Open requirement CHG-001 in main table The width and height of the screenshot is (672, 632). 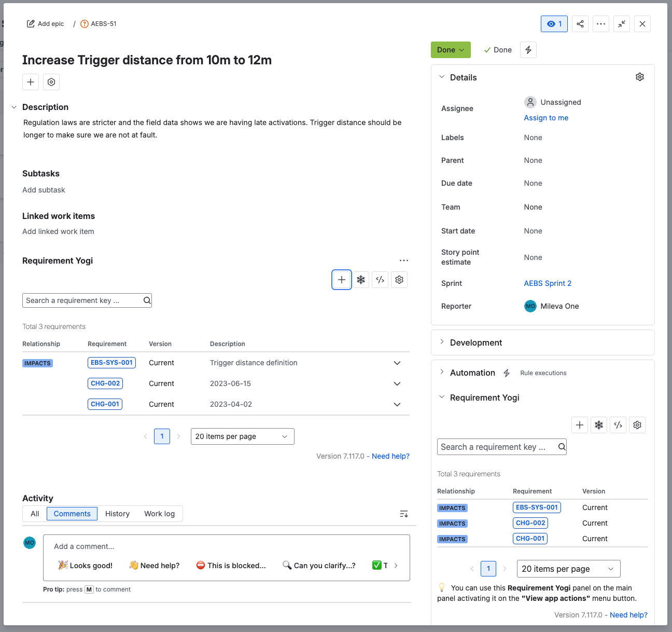coord(105,404)
